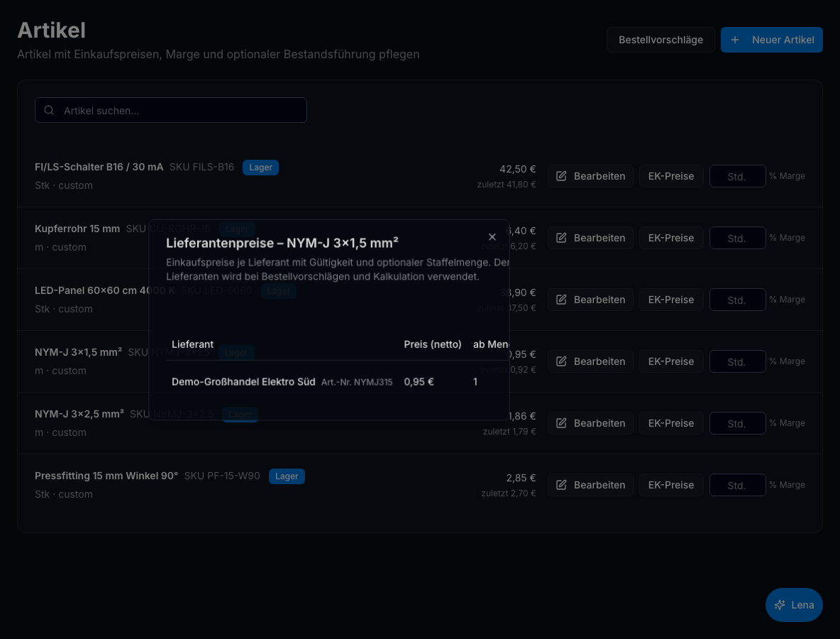Click Art.-Nr. NYMJ315 text
840x639 pixels.
click(x=357, y=382)
